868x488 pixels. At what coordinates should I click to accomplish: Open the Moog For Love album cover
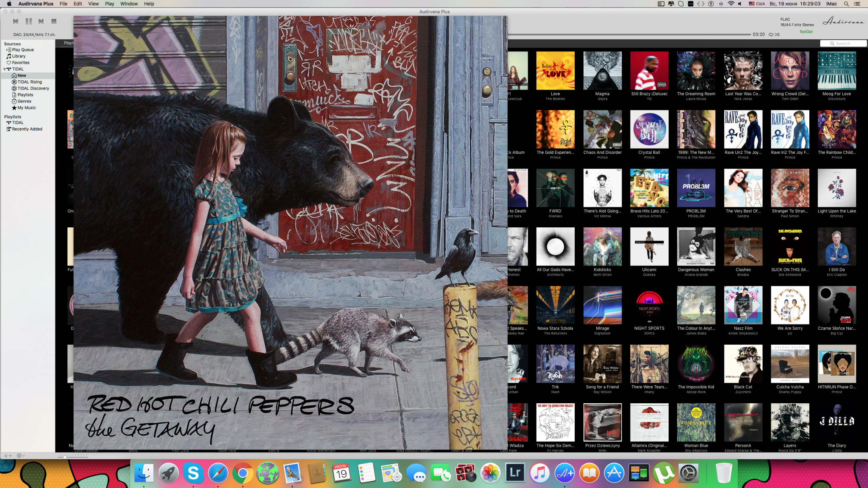[x=837, y=71]
